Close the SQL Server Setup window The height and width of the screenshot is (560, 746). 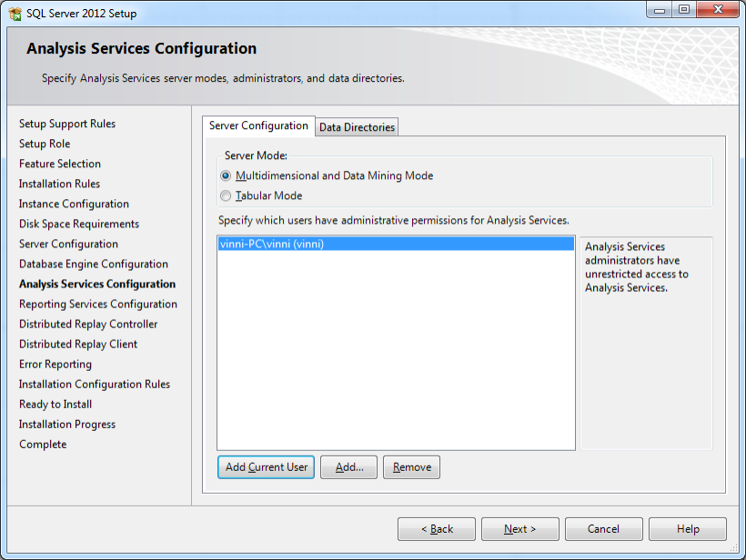click(718, 9)
